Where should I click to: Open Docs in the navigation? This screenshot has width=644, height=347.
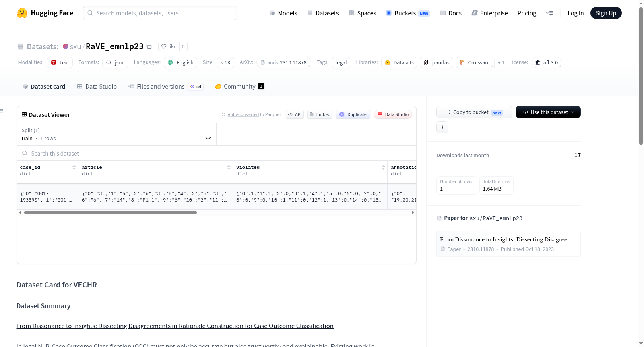(x=451, y=13)
